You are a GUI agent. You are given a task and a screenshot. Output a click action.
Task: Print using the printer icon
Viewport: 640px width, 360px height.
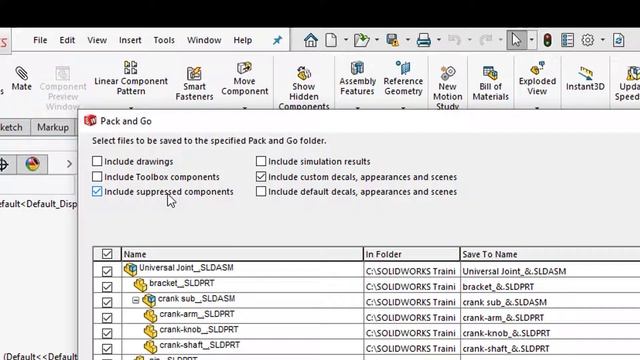coord(424,40)
